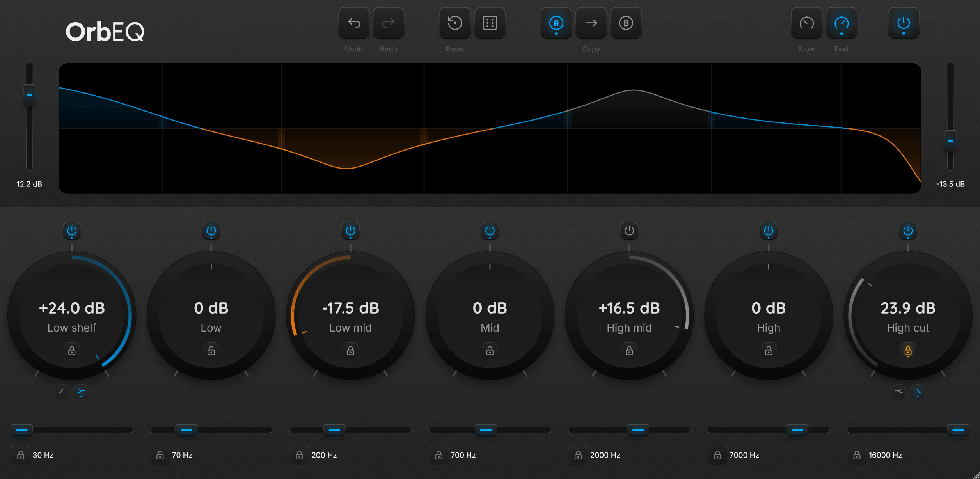Toggle the main plugin power button

904,23
